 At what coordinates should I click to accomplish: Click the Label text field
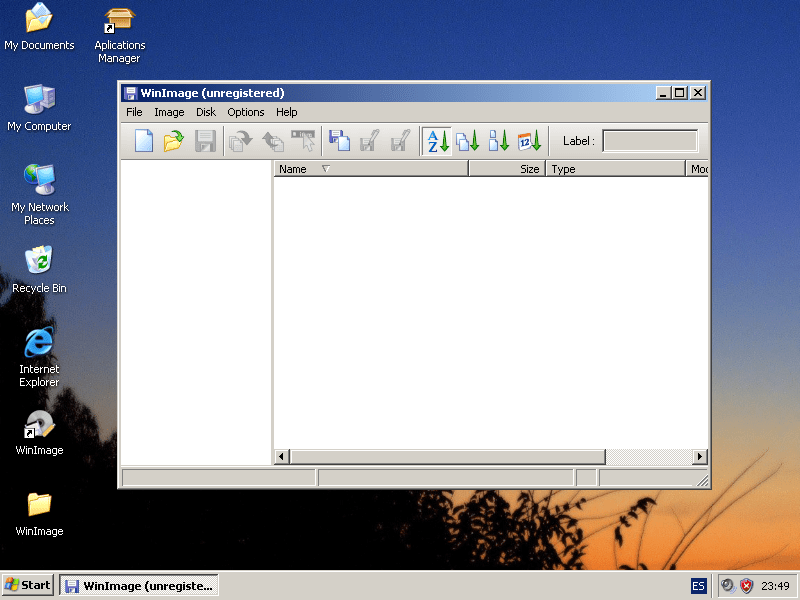point(650,141)
